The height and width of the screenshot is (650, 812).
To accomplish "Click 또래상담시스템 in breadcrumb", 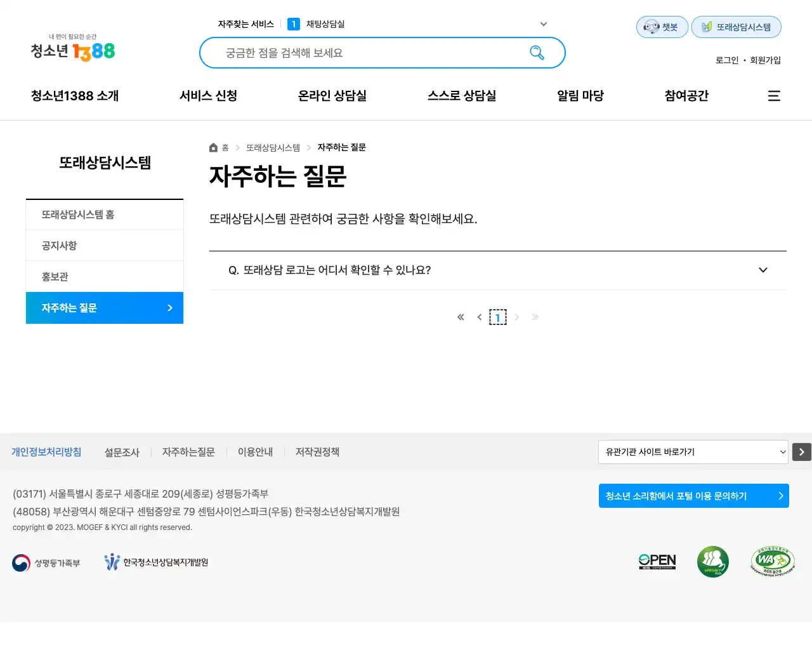I will (x=273, y=148).
